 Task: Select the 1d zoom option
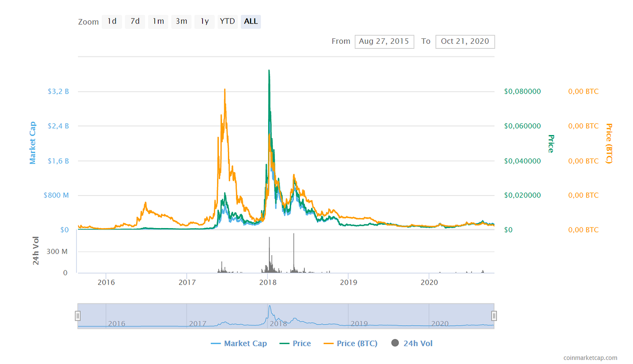coord(112,21)
